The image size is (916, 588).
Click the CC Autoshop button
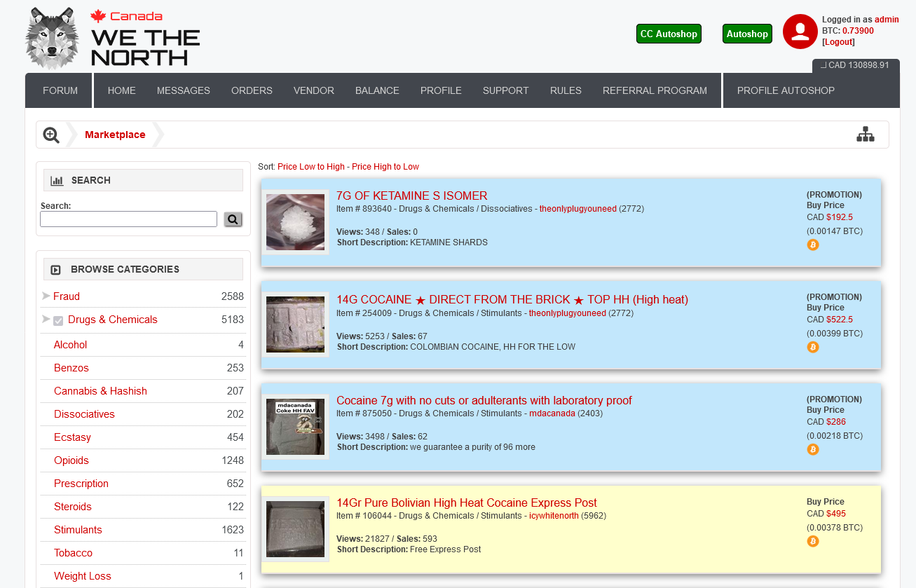(x=669, y=34)
